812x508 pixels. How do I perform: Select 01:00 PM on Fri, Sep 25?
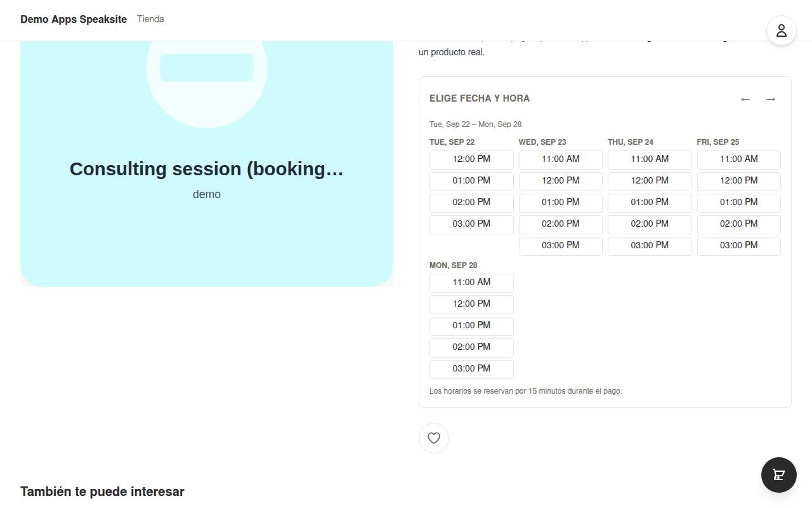[x=739, y=203]
